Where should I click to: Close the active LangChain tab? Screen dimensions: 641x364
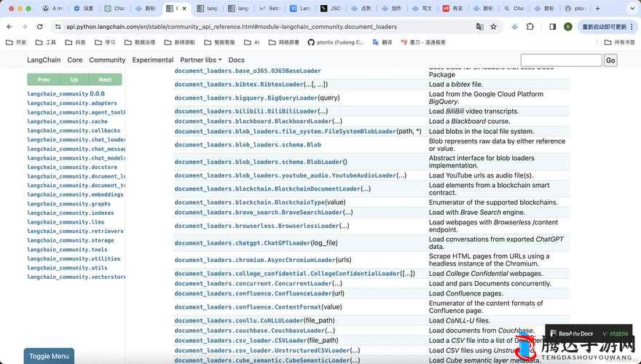[184, 8]
